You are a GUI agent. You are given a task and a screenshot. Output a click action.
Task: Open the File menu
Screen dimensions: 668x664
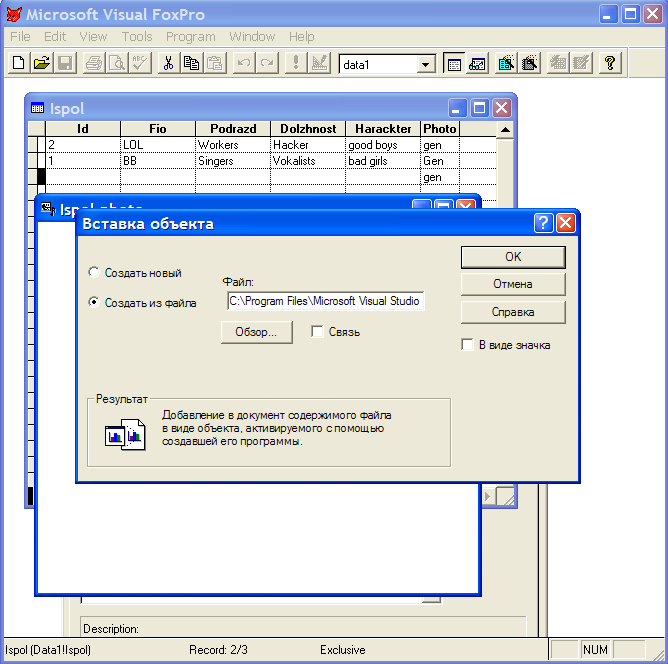pyautogui.click(x=20, y=37)
